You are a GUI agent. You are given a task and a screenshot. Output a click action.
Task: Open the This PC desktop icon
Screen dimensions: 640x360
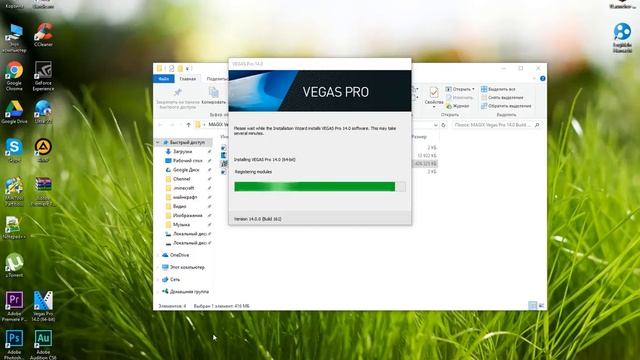[14, 38]
